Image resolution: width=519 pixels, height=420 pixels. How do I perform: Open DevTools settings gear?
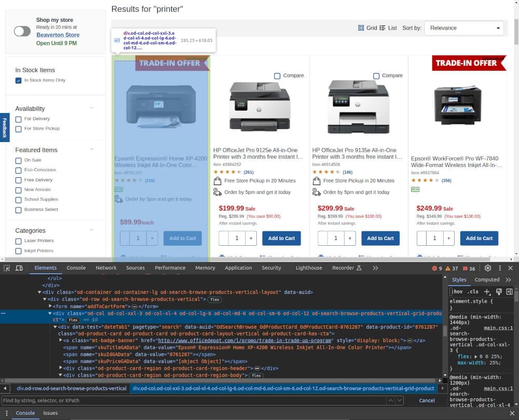pos(487,268)
